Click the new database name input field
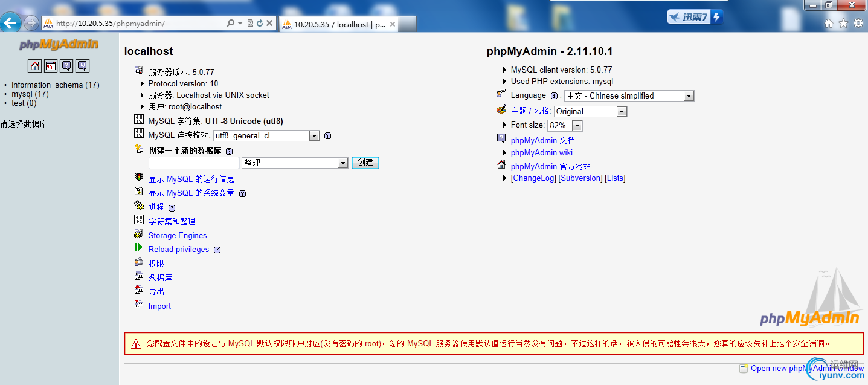The width and height of the screenshot is (868, 385). (194, 163)
